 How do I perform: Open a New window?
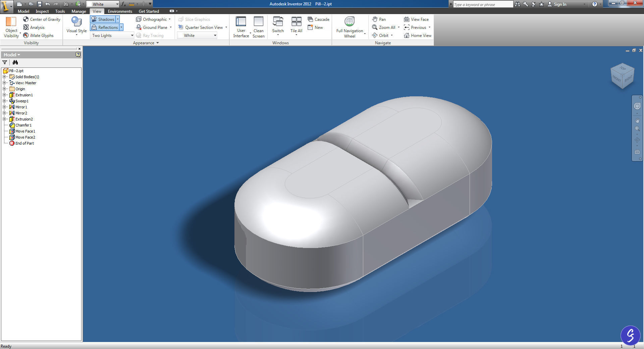(315, 28)
